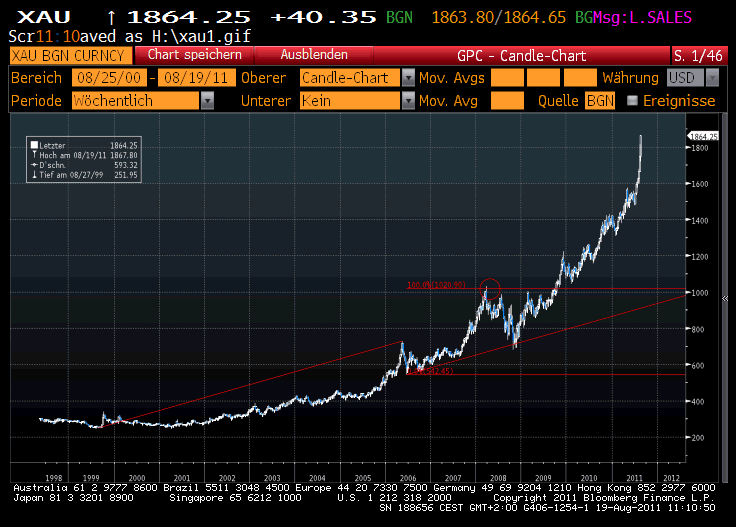This screenshot has width=736, height=527.
Task: Click the red circle at 2008 peak
Action: tap(490, 289)
